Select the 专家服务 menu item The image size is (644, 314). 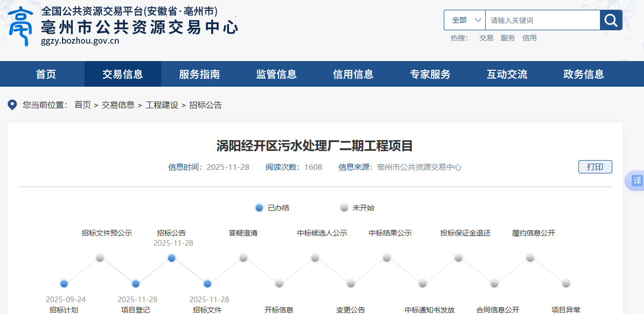pos(430,74)
